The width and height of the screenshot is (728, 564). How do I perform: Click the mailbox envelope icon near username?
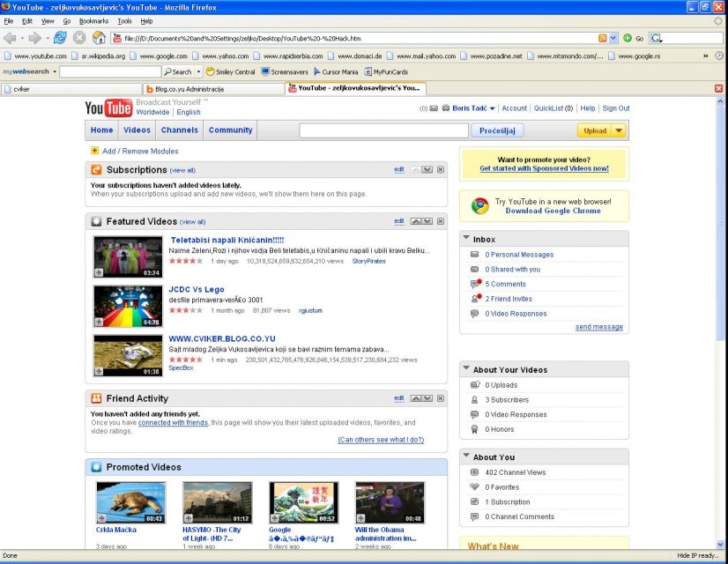point(434,108)
